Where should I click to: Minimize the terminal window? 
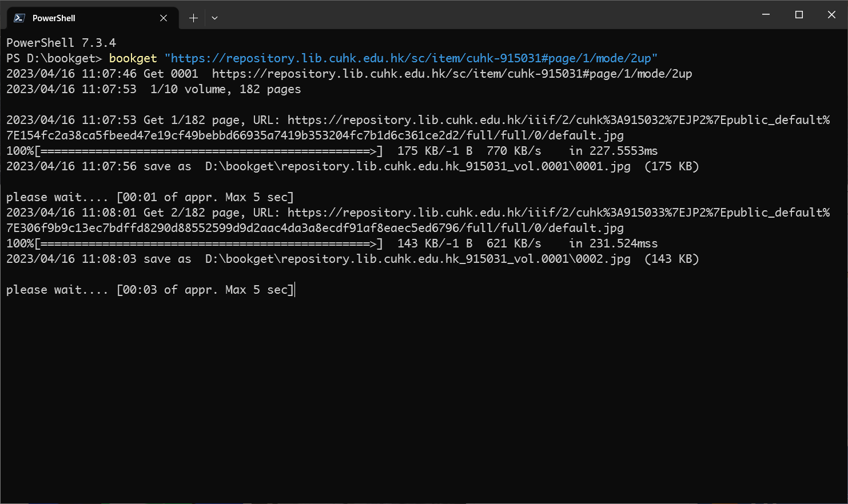(766, 14)
